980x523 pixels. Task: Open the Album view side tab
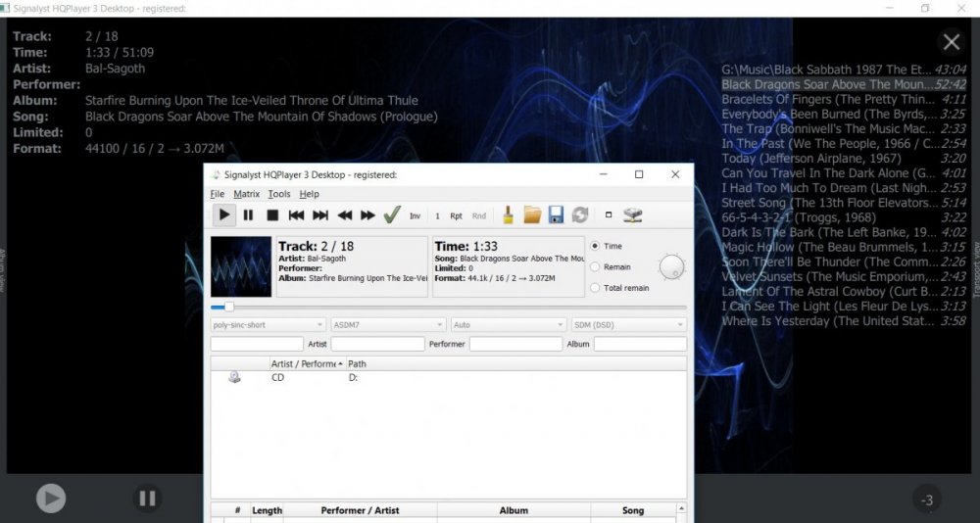tap(3, 270)
